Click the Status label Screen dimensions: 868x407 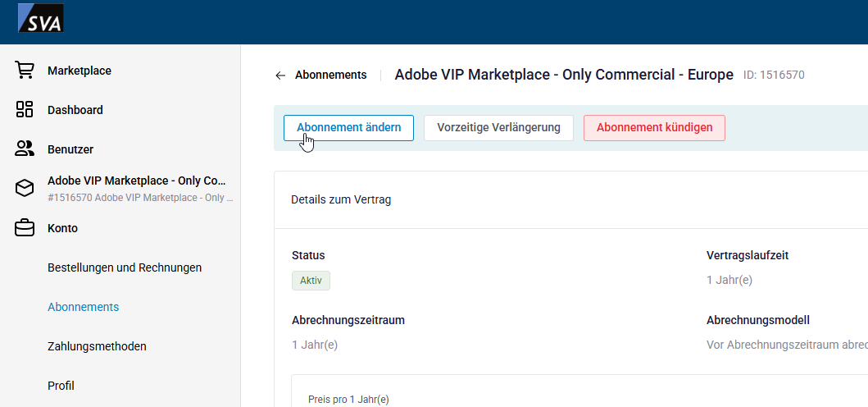308,256
